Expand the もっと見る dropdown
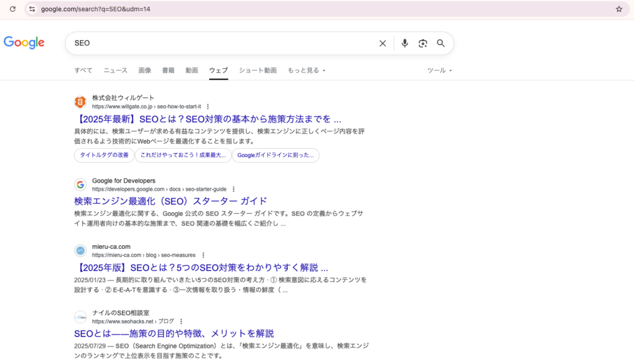This screenshot has width=634, height=364. [306, 71]
